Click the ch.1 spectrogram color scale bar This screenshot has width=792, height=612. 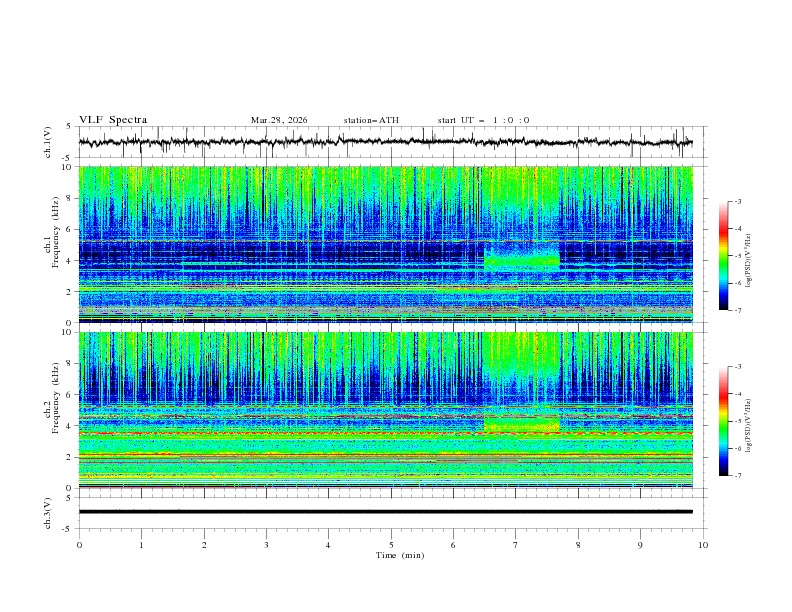coord(723,256)
